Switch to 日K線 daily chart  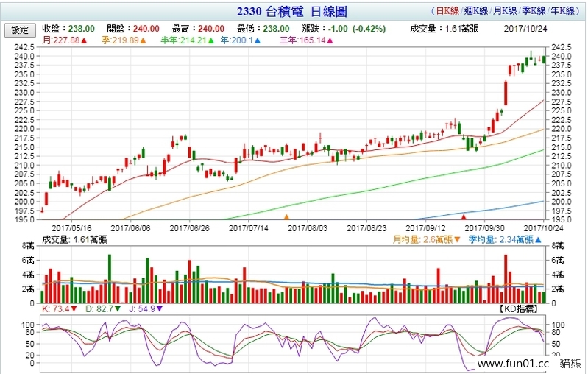(447, 11)
